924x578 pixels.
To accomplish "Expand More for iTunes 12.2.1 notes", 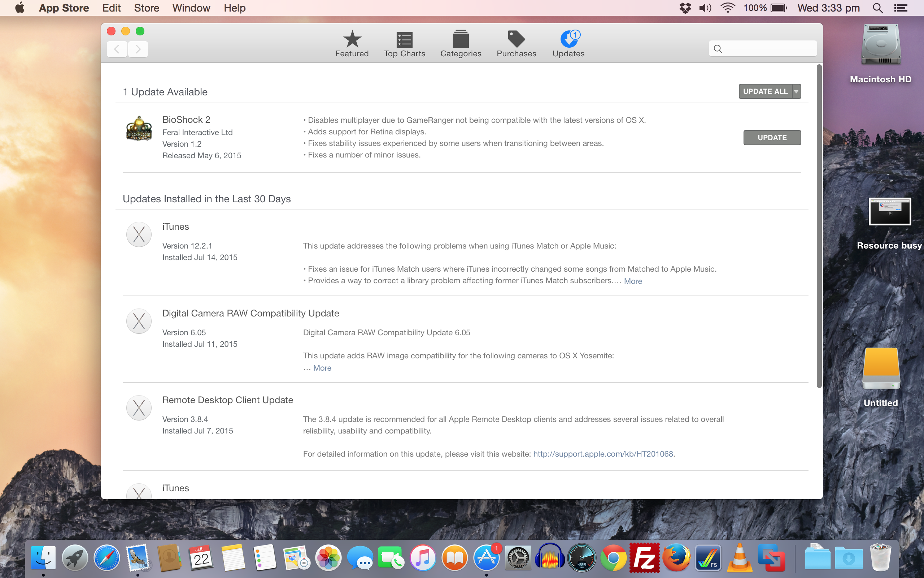I will coord(633,281).
